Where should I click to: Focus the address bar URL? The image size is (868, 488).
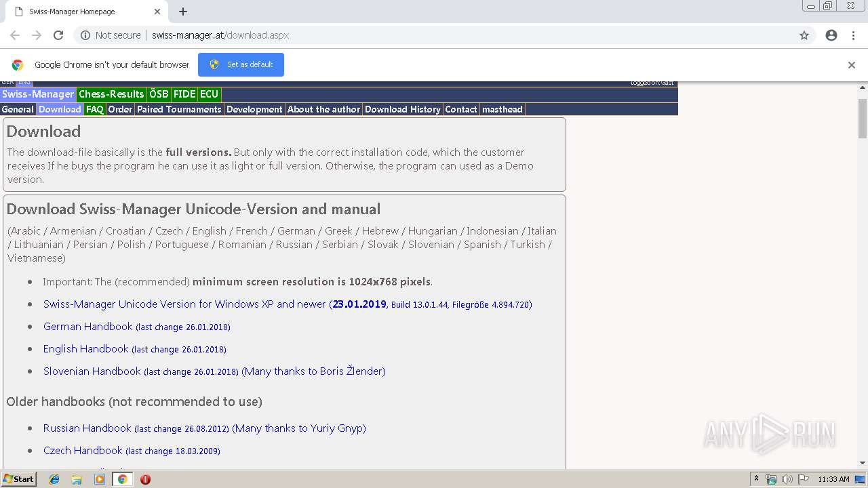coord(220,35)
